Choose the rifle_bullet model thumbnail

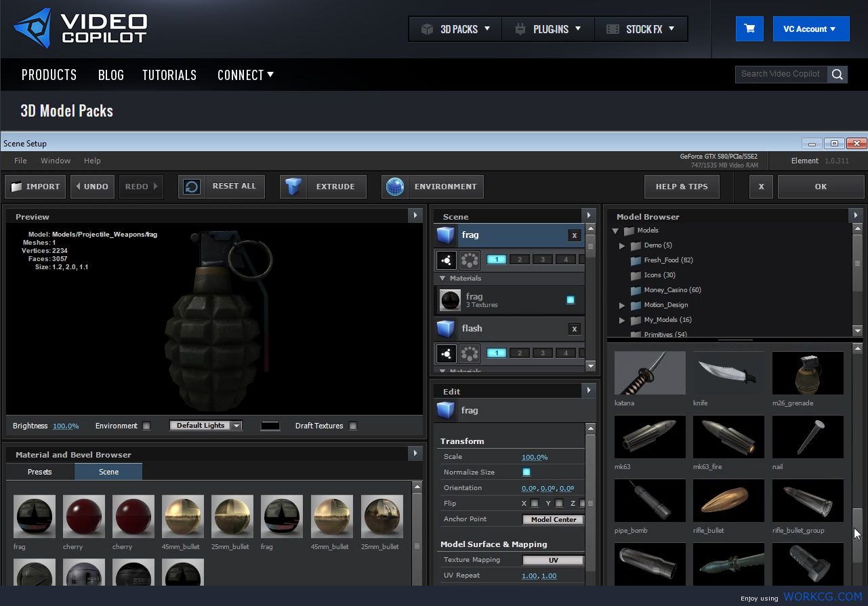tap(728, 501)
